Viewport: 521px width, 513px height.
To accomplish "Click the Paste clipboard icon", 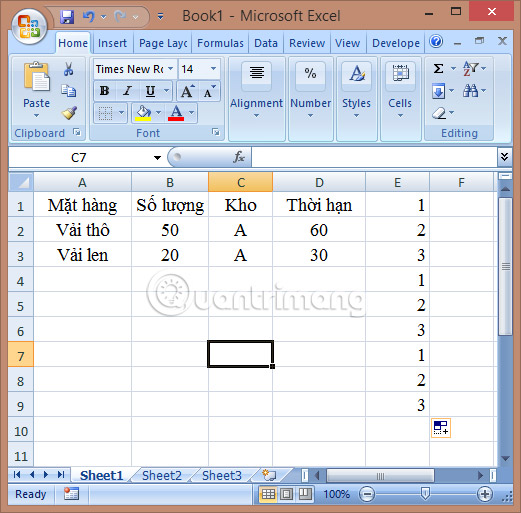I will [36, 77].
